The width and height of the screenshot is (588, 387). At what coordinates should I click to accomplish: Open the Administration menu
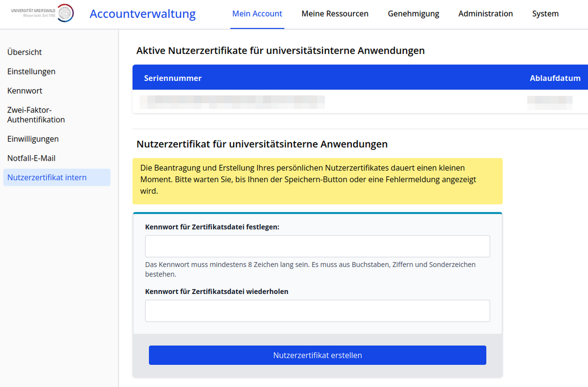(x=485, y=14)
